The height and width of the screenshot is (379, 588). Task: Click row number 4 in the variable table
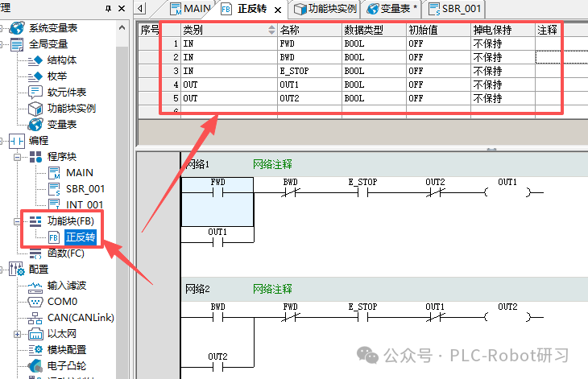(x=176, y=84)
